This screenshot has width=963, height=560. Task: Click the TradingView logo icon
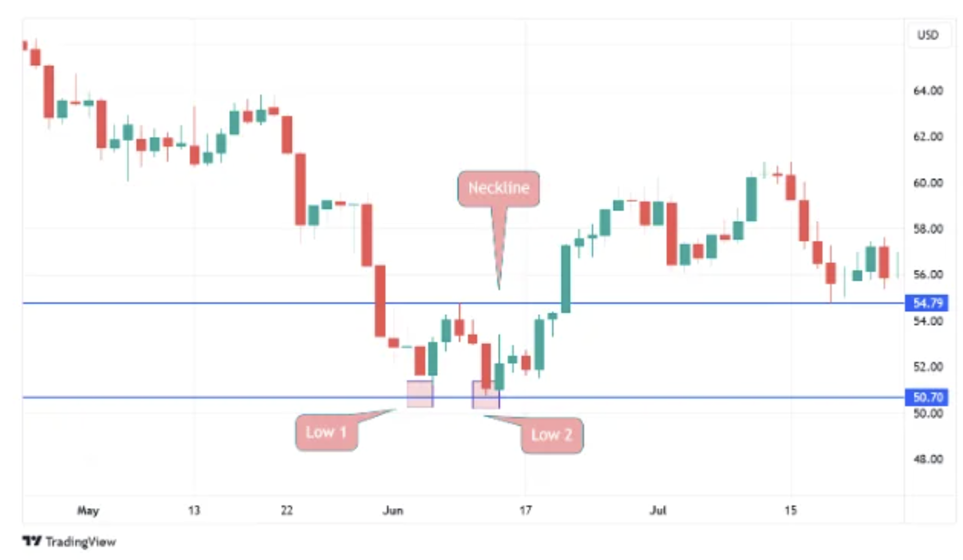(x=31, y=541)
